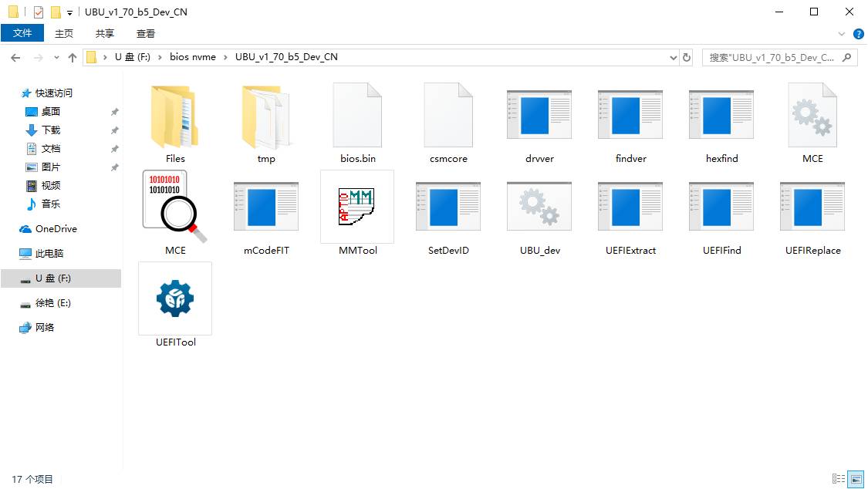Select the MCE magnifier binary icon
Image resolution: width=868 pixels, height=489 pixels.
(x=175, y=207)
